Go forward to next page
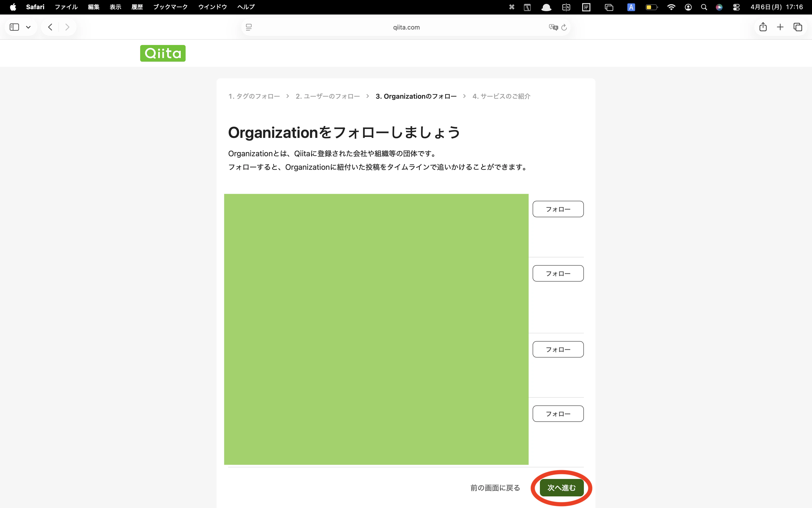This screenshot has width=812, height=508. (x=67, y=27)
